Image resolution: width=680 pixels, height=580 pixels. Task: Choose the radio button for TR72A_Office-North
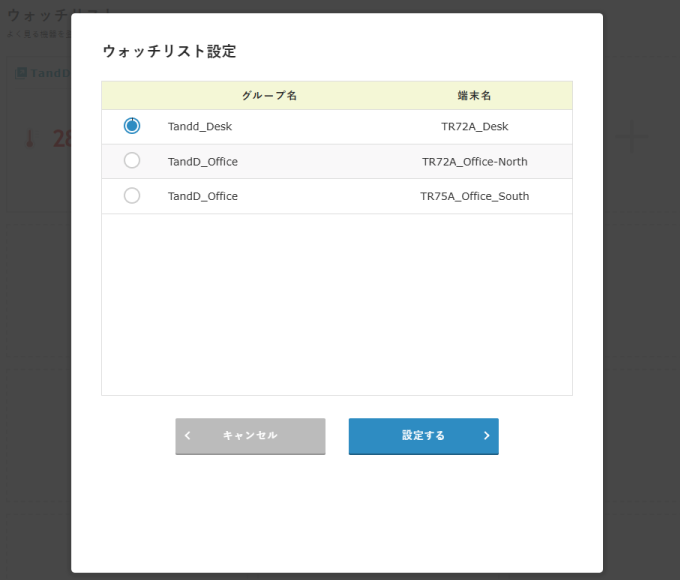tap(132, 161)
